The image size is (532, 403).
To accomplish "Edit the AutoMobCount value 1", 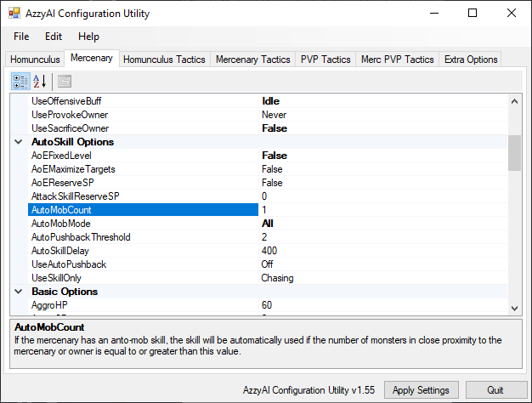I will coord(383,210).
